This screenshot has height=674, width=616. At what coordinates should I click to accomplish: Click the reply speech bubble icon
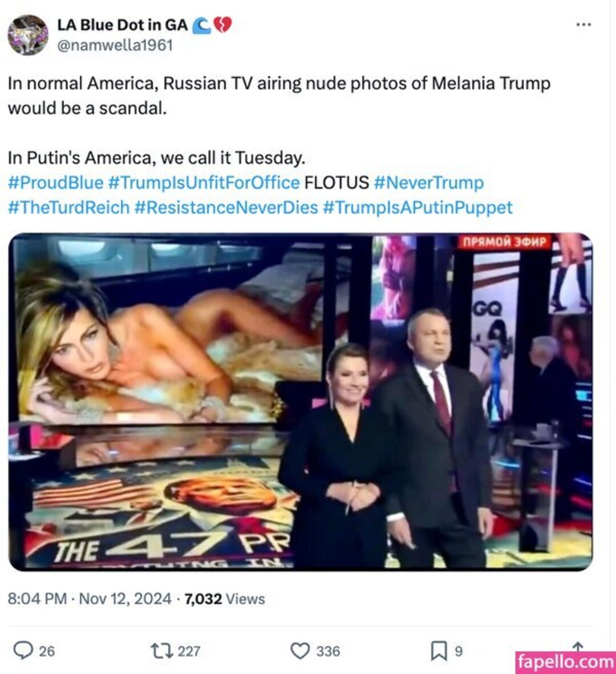pos(23,650)
